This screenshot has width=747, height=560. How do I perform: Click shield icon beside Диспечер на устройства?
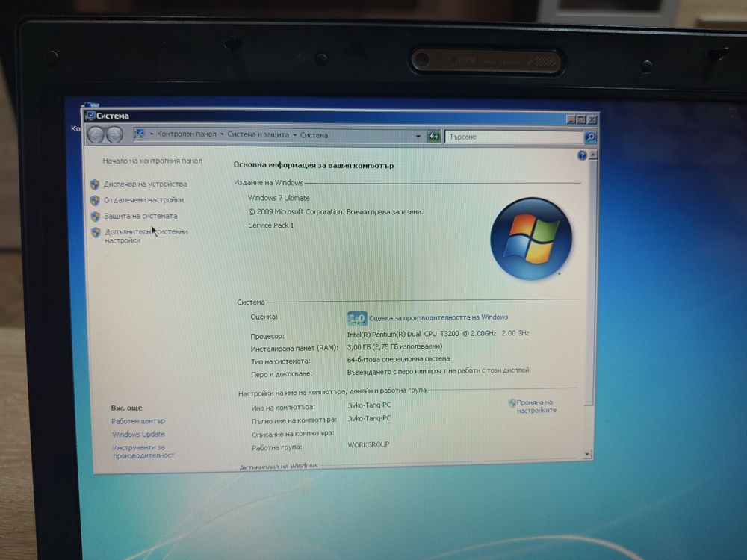pos(94,184)
